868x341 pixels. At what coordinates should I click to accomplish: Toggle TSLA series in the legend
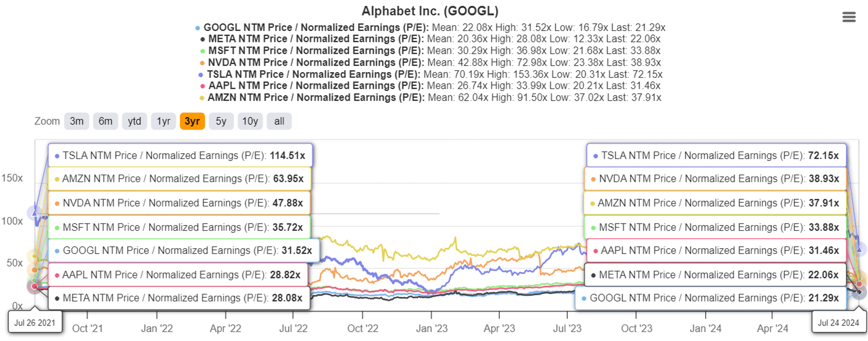pos(313,74)
